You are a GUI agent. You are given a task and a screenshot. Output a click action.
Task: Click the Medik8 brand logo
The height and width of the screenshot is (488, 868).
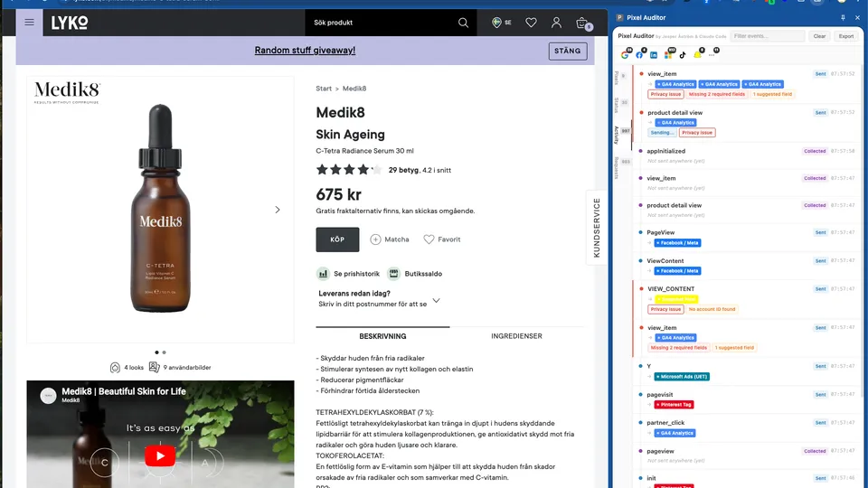tap(67, 91)
